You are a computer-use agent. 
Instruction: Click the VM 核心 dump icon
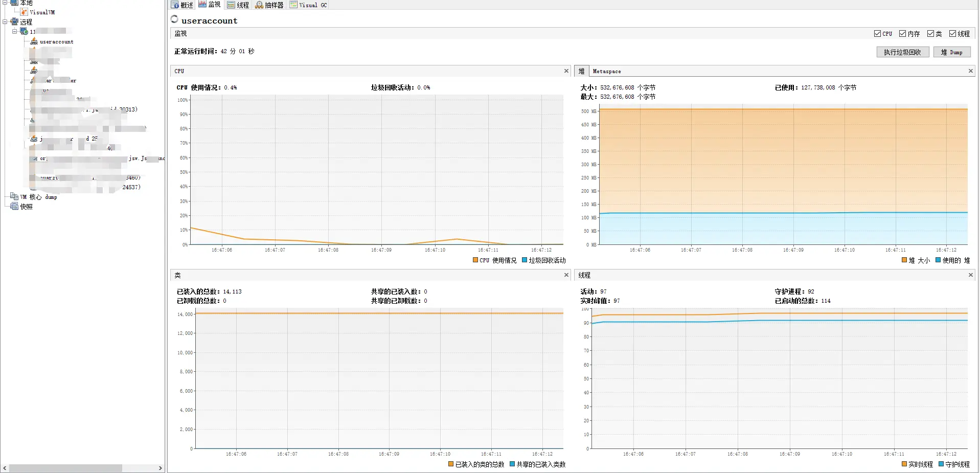pos(14,196)
